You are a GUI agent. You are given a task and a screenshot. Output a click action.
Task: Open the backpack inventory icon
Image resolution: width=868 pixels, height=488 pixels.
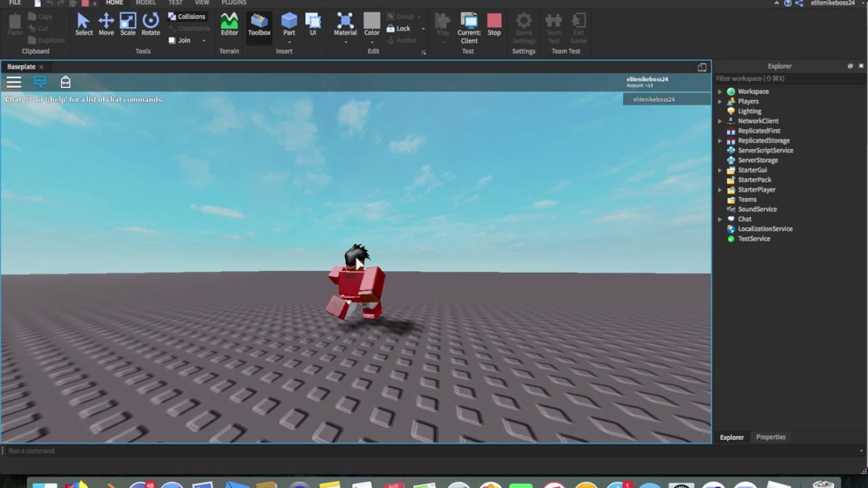65,82
